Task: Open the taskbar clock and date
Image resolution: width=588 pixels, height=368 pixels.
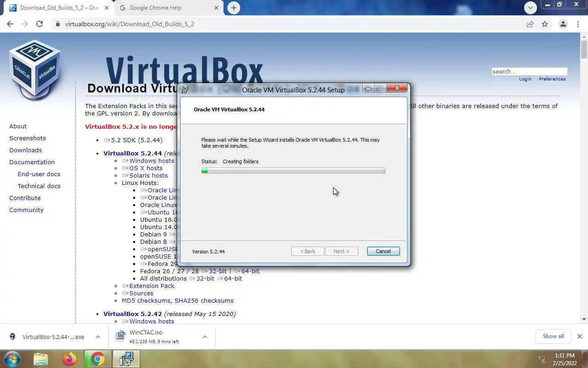Action: [565, 359]
